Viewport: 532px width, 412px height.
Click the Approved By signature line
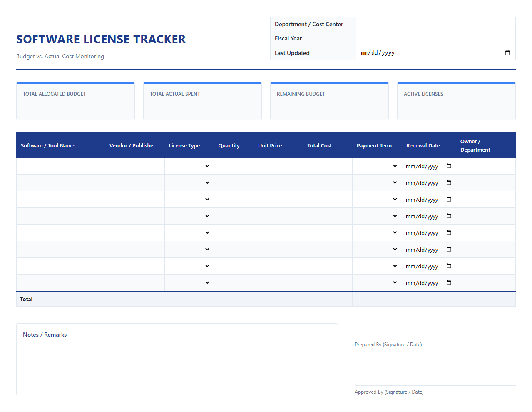(435, 386)
